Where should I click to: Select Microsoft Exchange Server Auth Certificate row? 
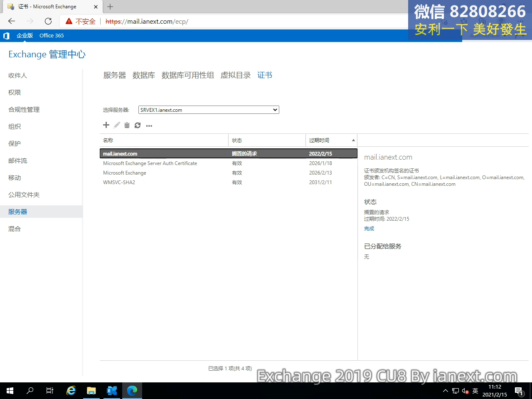pyautogui.click(x=229, y=163)
